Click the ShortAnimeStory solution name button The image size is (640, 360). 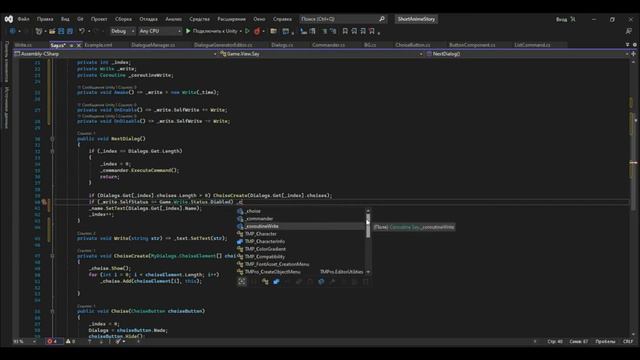[416, 19]
